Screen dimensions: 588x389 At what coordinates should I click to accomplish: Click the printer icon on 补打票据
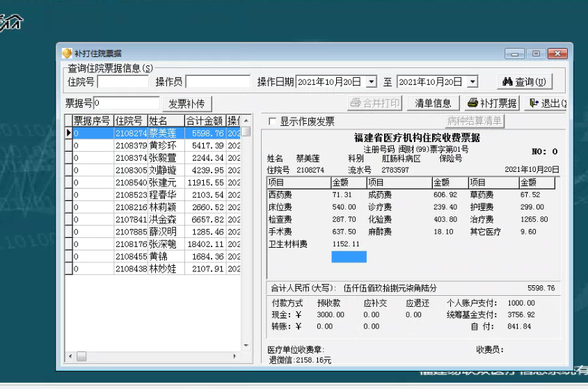[473, 102]
